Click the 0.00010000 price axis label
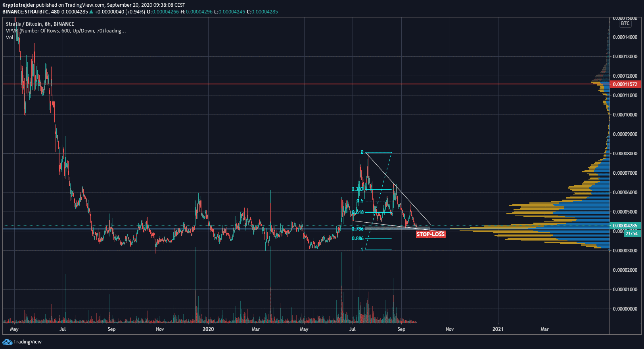The image size is (644, 349). click(625, 115)
